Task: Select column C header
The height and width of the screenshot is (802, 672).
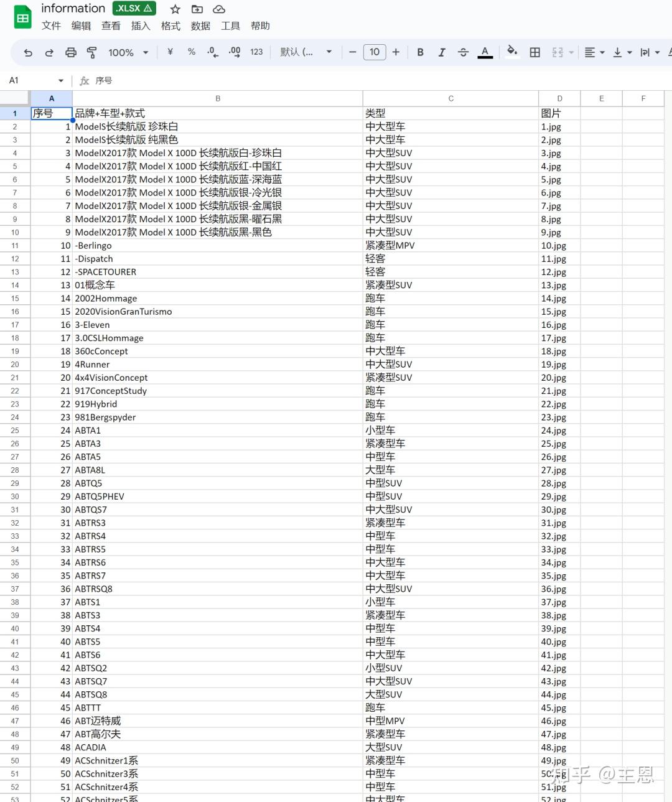Action: tap(451, 98)
